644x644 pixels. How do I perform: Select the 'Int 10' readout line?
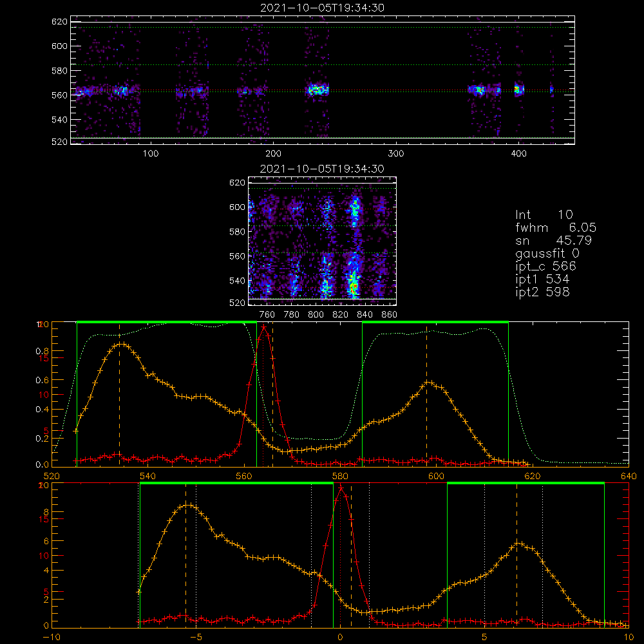click(544, 214)
